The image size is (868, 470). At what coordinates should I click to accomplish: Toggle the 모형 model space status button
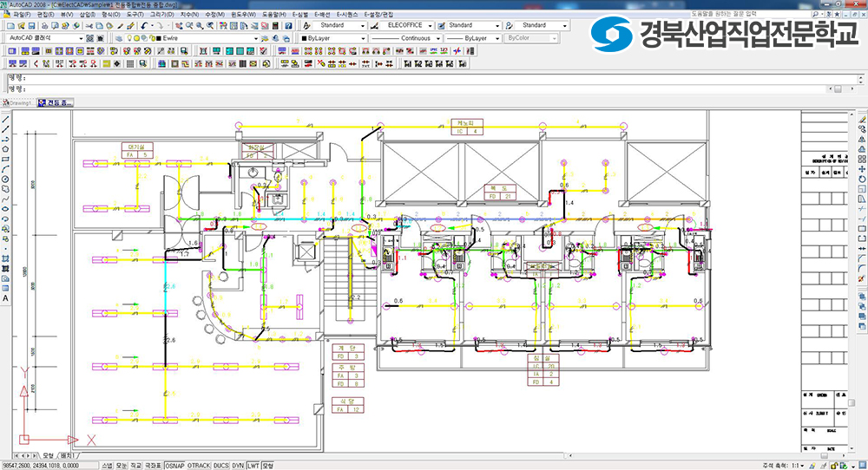(268, 467)
